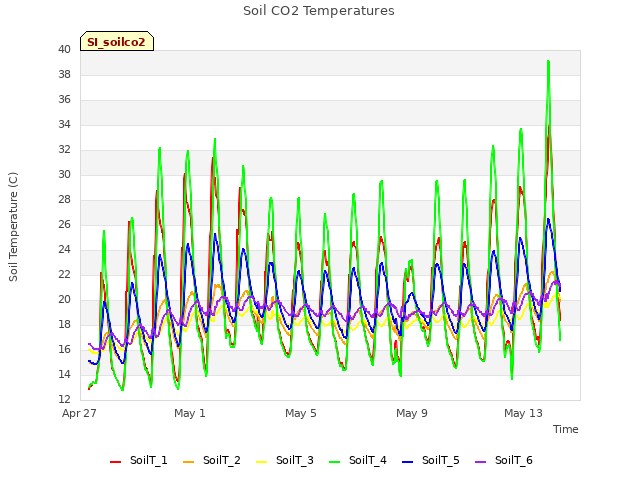Click the SoilT_3 legend label
640x480 pixels.
[295, 460]
